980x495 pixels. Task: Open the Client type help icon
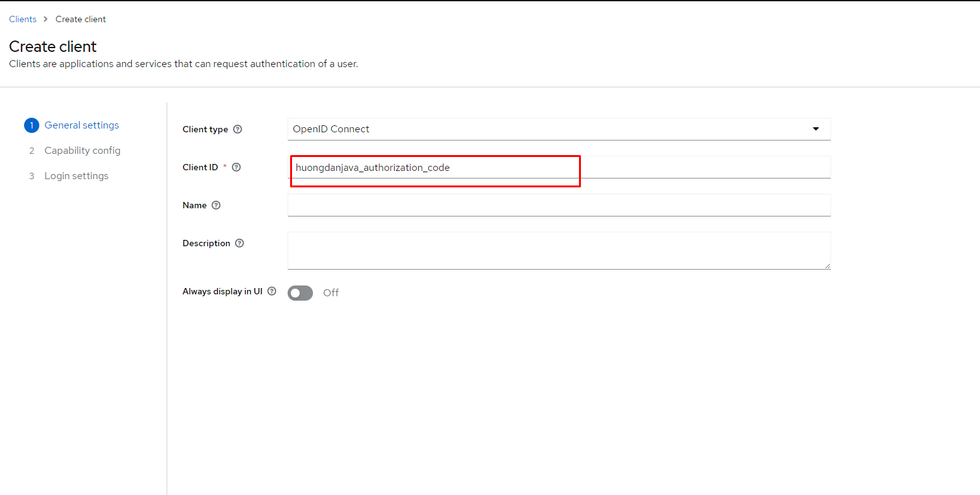(x=238, y=129)
